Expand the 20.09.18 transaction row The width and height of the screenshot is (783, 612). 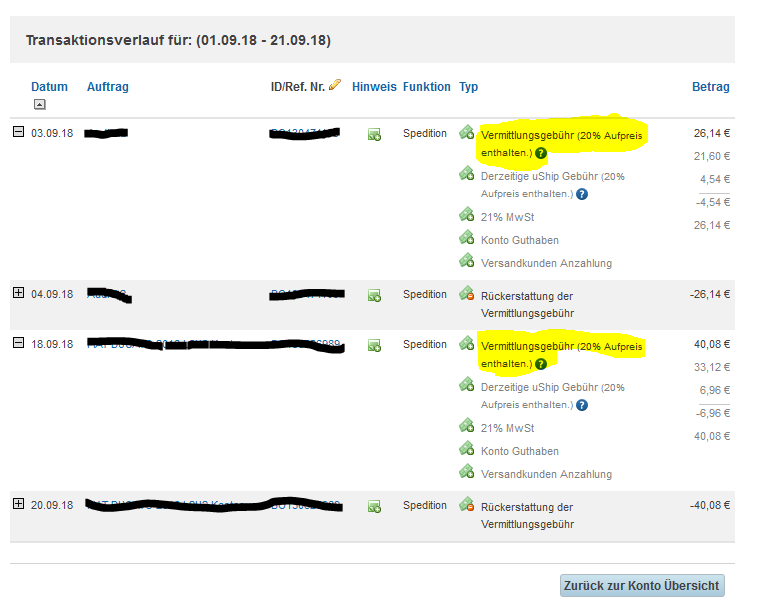18,504
